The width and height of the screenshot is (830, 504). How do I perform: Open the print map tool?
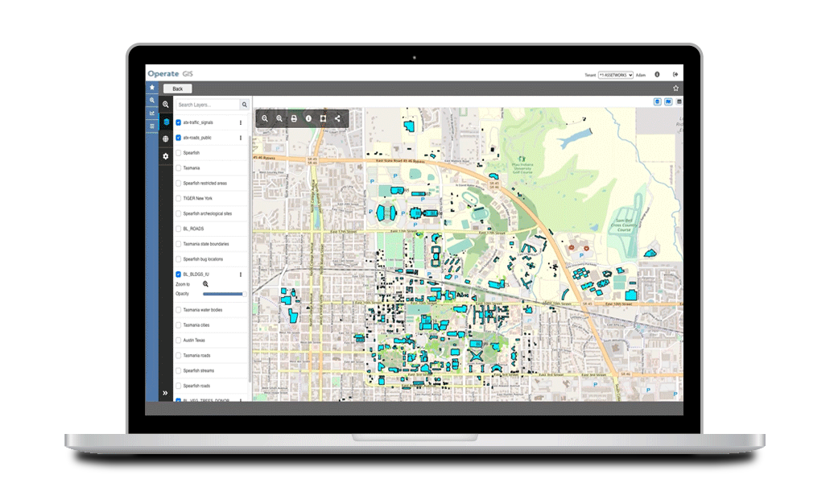pyautogui.click(x=294, y=119)
